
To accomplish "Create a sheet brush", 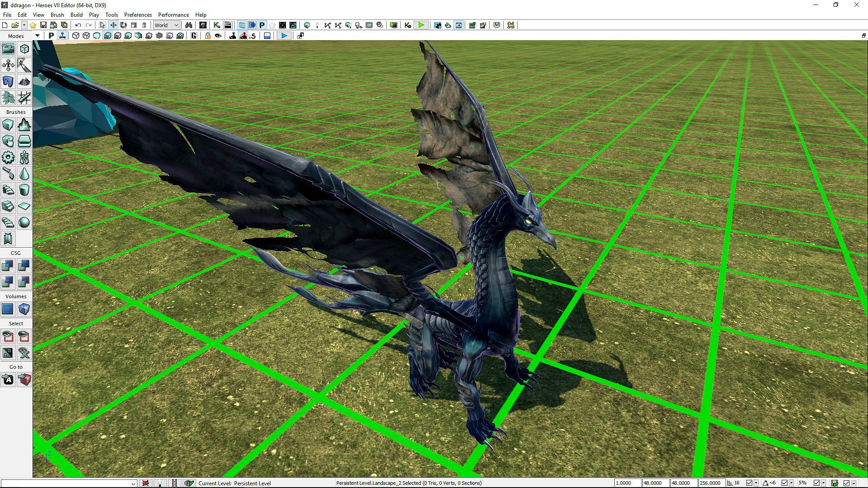I will 24,206.
